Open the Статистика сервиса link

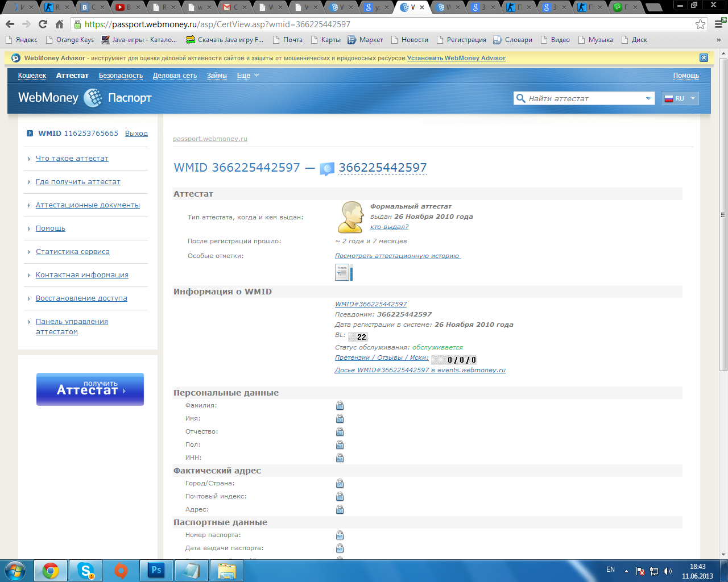[73, 252]
